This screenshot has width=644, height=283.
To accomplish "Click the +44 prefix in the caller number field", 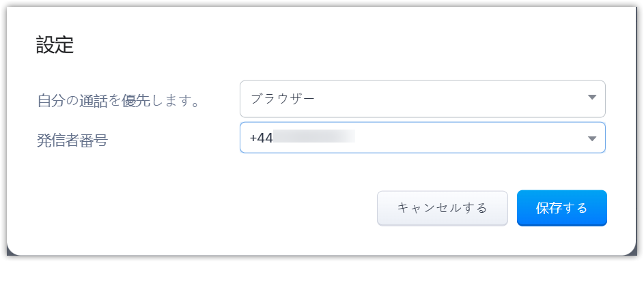I will (x=262, y=138).
